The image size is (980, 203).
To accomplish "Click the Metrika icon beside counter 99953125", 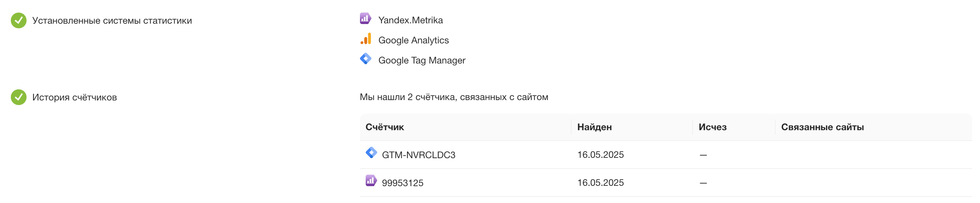I will point(371,180).
